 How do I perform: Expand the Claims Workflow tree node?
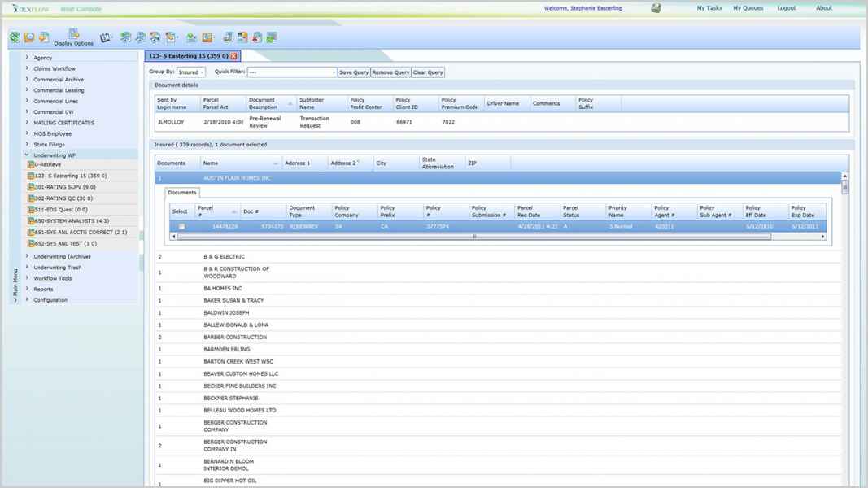tap(27, 68)
